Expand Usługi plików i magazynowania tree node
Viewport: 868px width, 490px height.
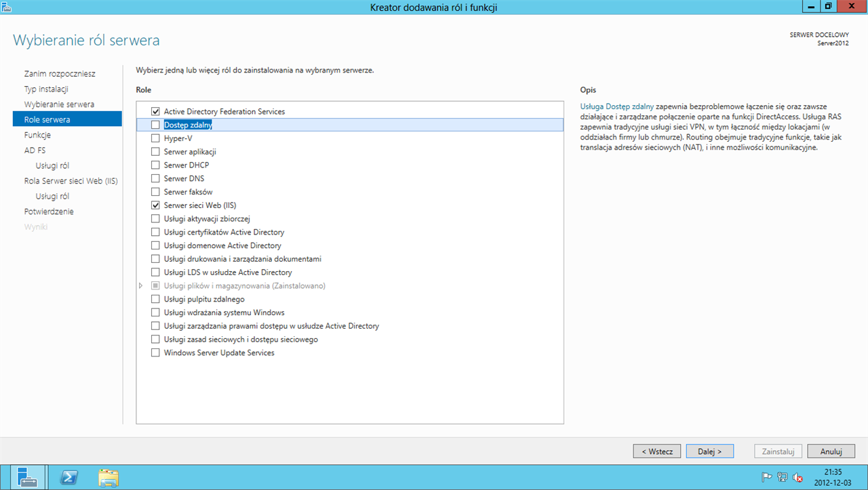pos(141,286)
